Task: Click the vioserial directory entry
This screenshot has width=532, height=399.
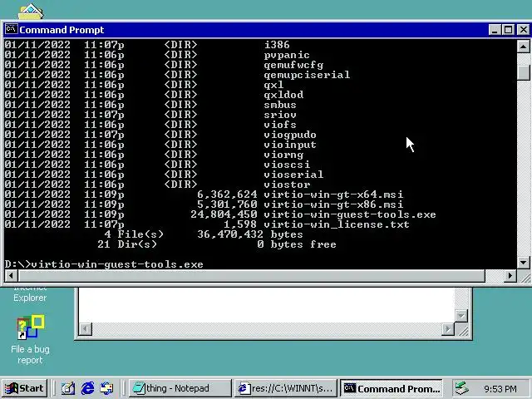Action: click(x=293, y=175)
